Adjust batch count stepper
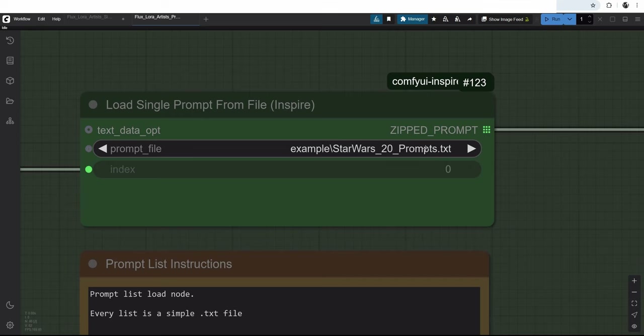This screenshot has height=336, width=644. [590, 19]
